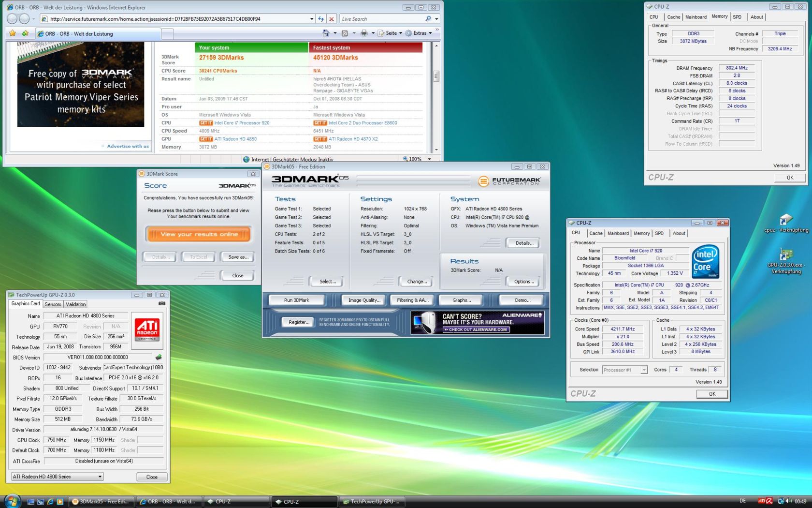Viewport: 812px width, 508px height.
Task: Open the IE Favorites Center star icon
Action: point(13,33)
